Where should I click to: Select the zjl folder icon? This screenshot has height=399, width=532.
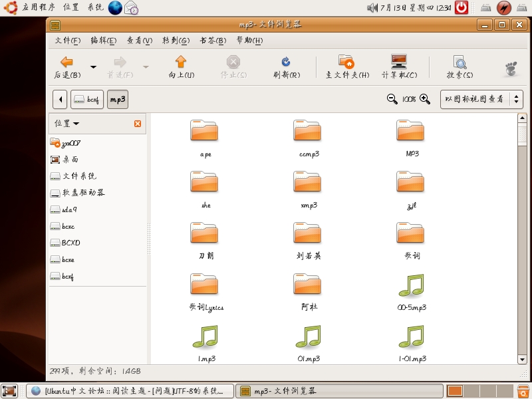coord(410,182)
